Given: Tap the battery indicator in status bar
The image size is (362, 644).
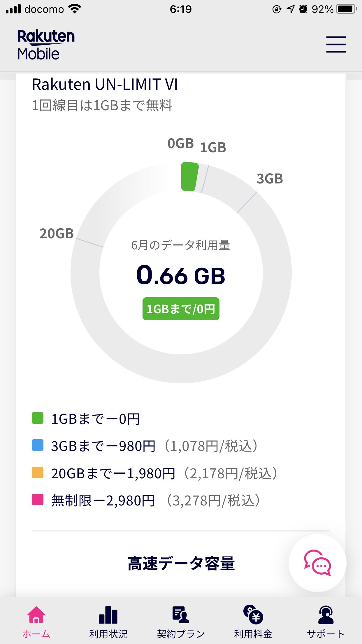Looking at the screenshot, I should tap(346, 9).
